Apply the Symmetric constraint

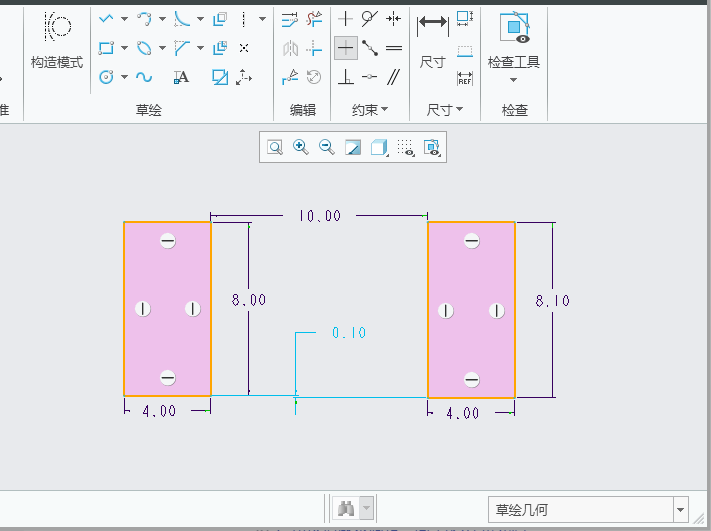[x=394, y=19]
